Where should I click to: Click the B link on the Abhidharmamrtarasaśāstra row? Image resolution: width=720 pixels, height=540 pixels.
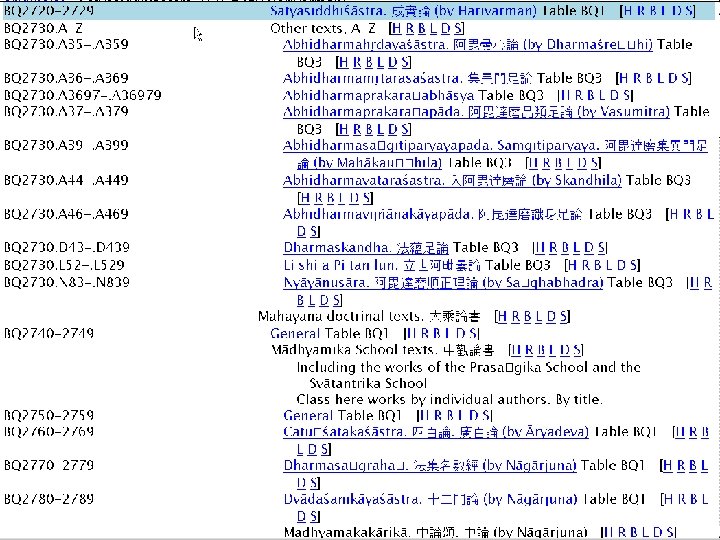(649, 79)
